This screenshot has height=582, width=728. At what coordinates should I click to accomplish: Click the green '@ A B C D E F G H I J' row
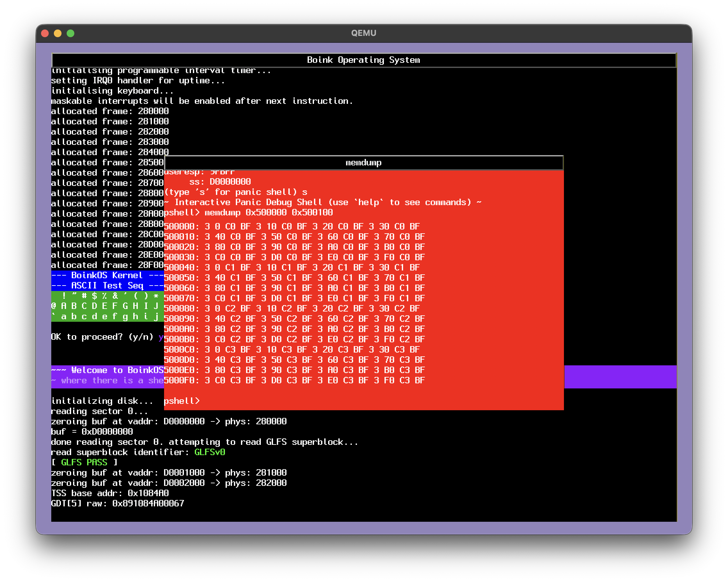108,306
